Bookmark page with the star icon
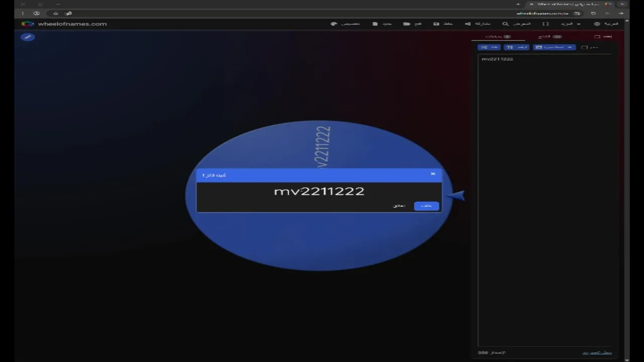This screenshot has width=644, height=362. click(56, 14)
